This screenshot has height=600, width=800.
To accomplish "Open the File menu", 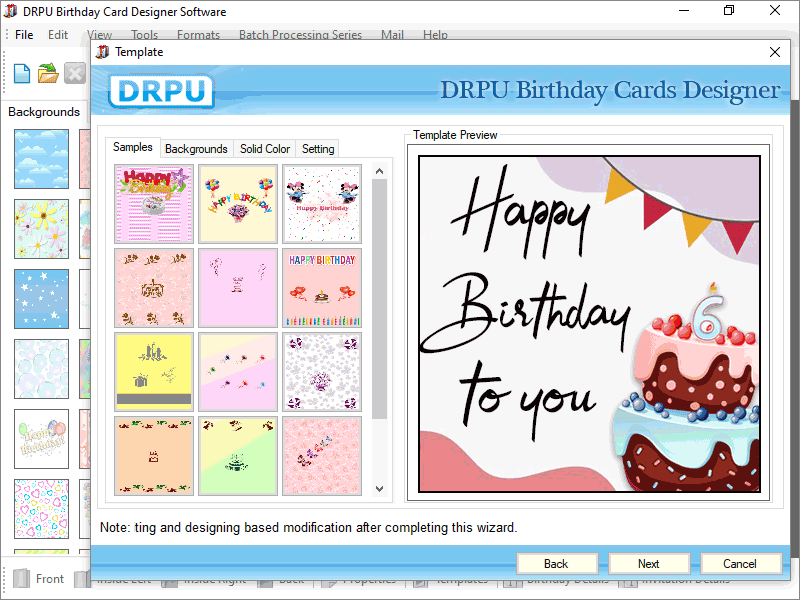I will coord(24,35).
